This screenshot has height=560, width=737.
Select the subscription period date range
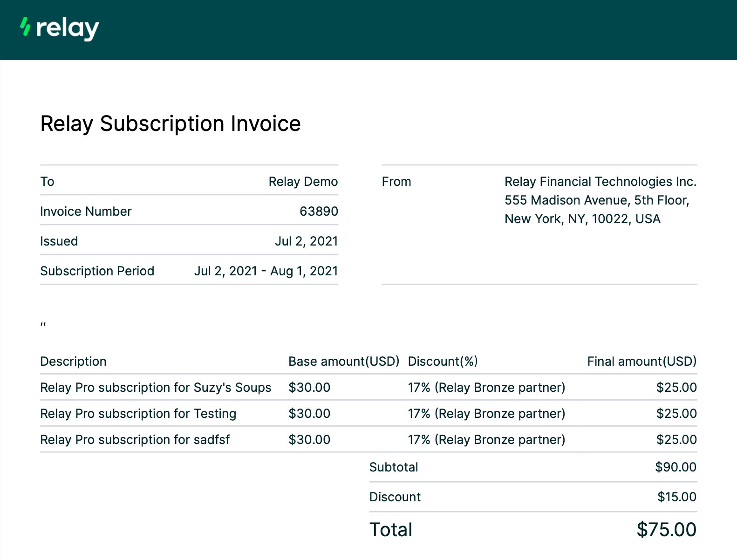pyautogui.click(x=266, y=271)
